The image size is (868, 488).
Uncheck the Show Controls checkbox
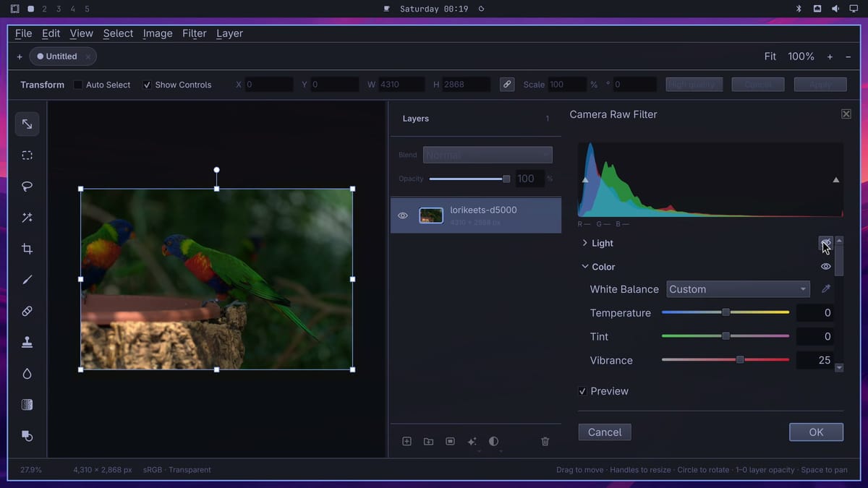(x=147, y=85)
